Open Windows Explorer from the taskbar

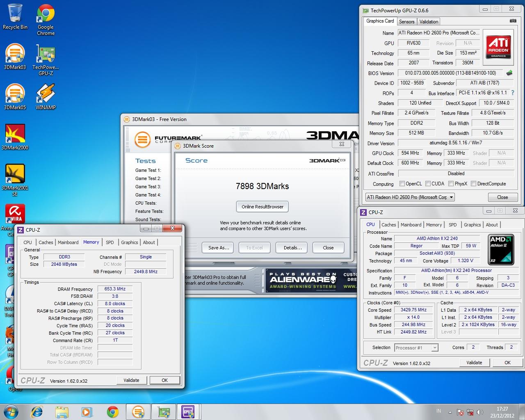coord(62,411)
